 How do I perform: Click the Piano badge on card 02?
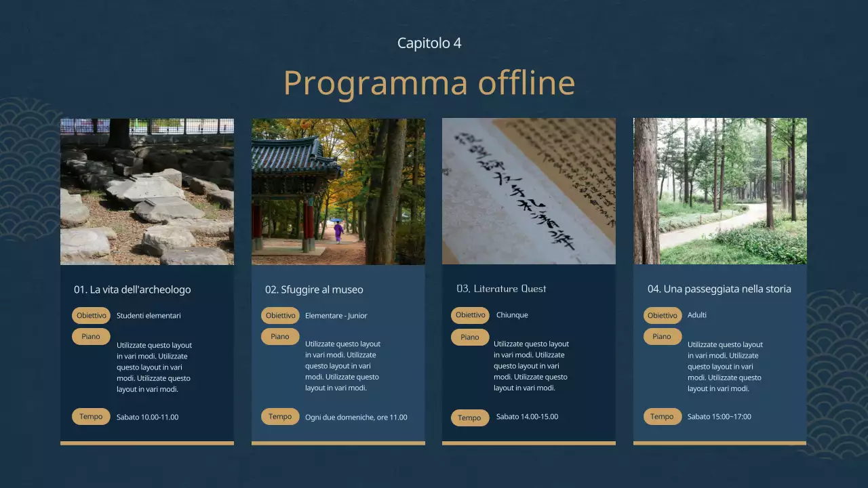(x=280, y=336)
